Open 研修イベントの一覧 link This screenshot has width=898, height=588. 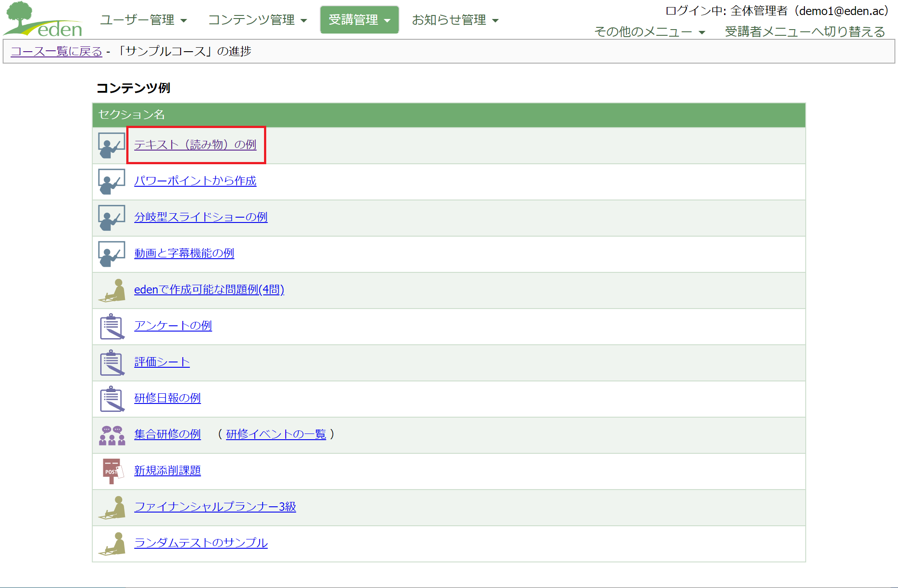point(276,434)
